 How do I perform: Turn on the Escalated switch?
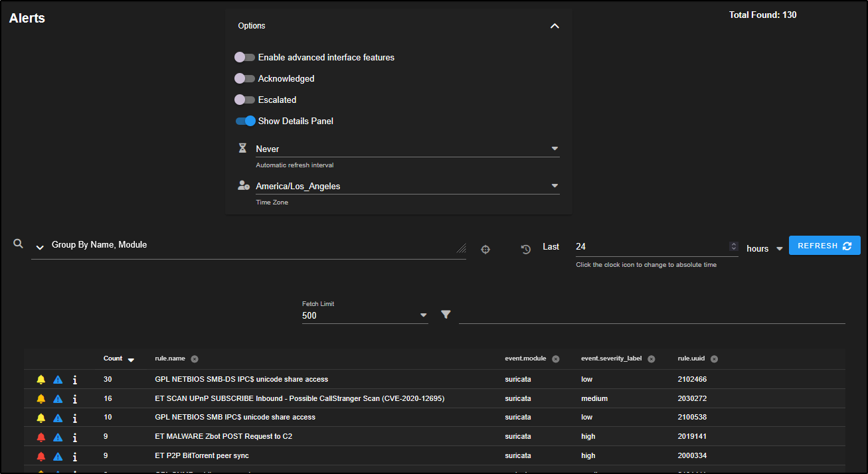245,100
